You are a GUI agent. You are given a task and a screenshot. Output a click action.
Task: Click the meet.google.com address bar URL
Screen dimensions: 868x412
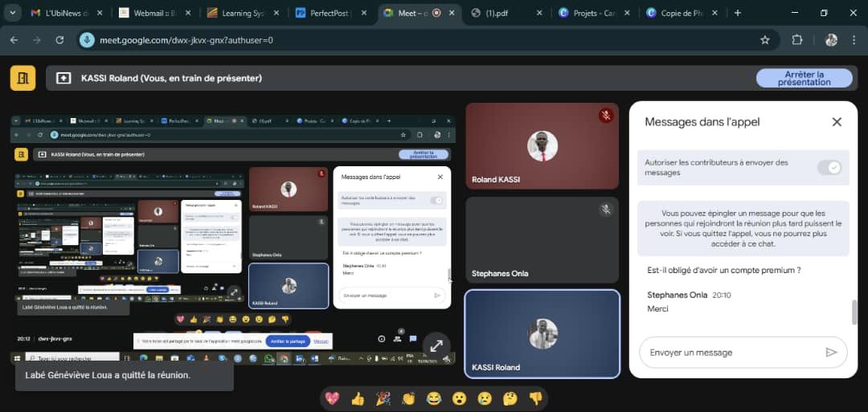click(186, 40)
